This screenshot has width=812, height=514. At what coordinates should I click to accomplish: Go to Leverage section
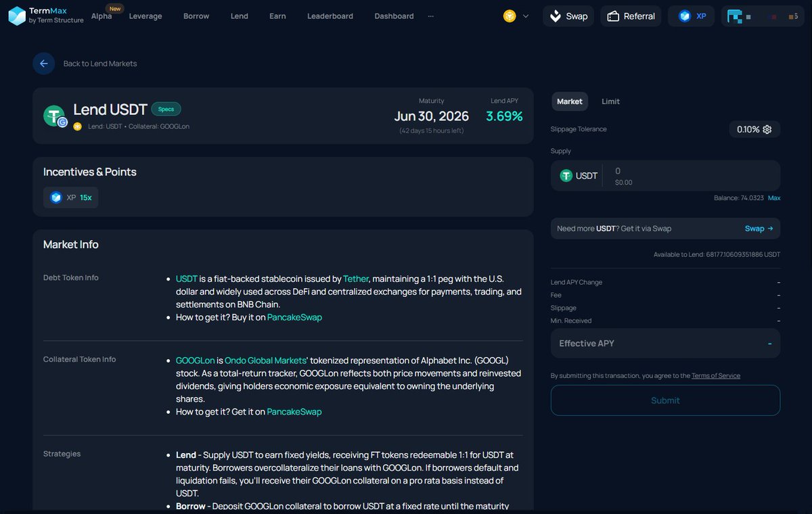tap(145, 16)
